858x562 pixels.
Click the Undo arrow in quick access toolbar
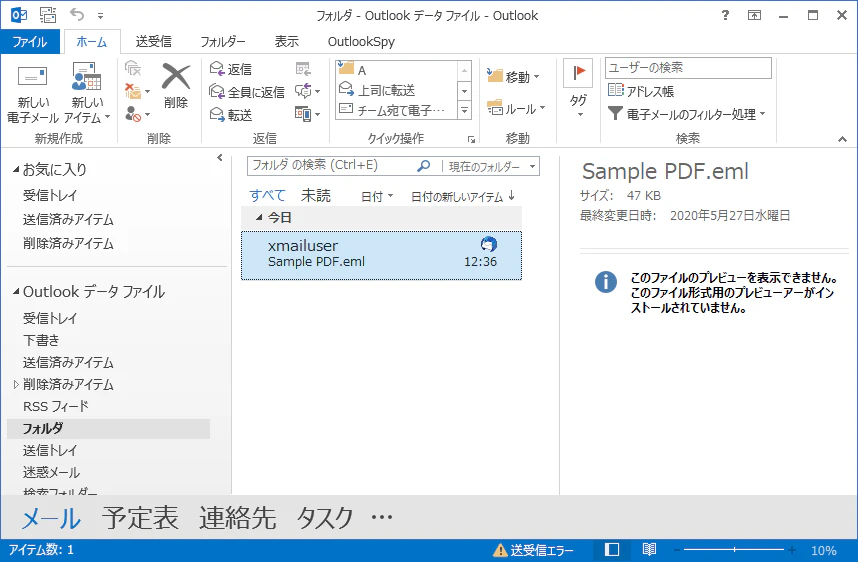coord(77,15)
